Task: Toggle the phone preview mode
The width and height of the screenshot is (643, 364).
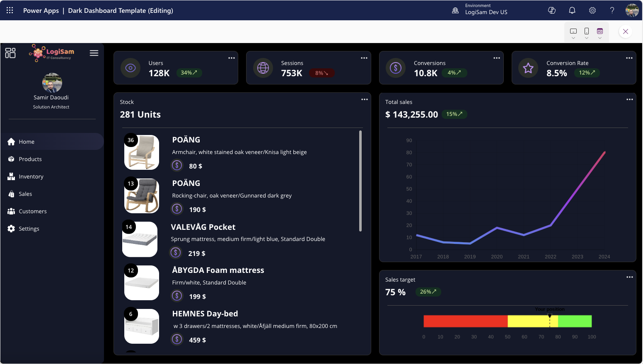Action: coord(587,31)
